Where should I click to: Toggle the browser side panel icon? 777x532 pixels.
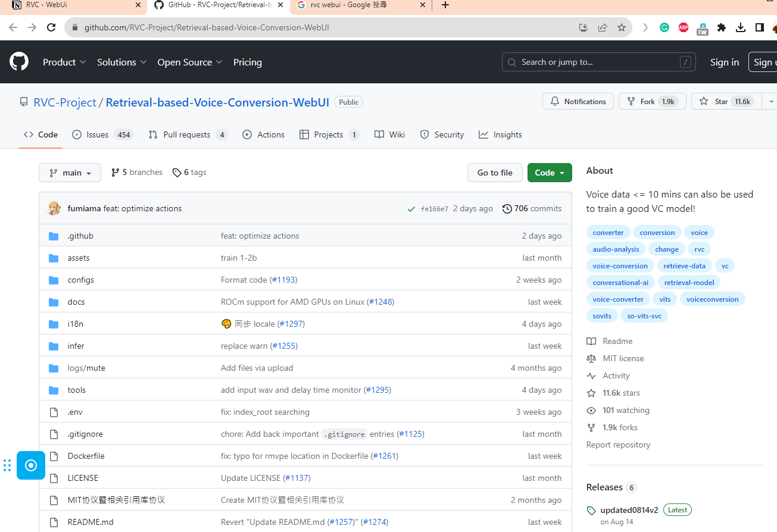click(x=760, y=27)
